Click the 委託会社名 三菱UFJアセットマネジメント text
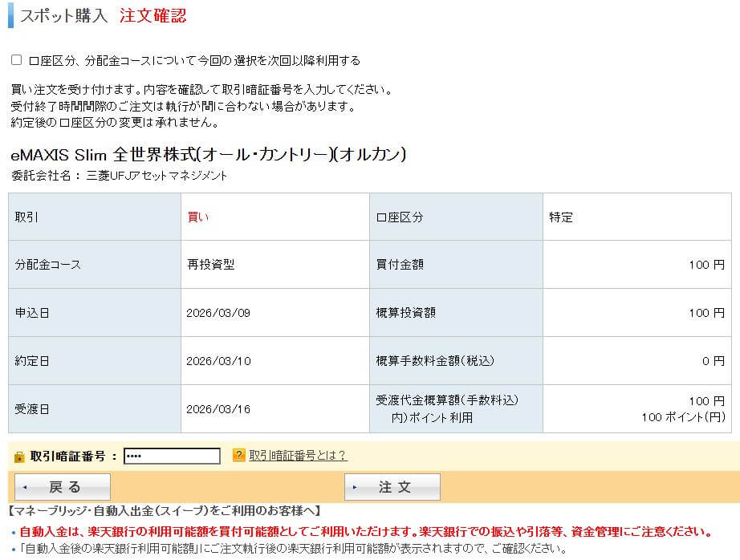The height and width of the screenshot is (560, 740). point(119,176)
